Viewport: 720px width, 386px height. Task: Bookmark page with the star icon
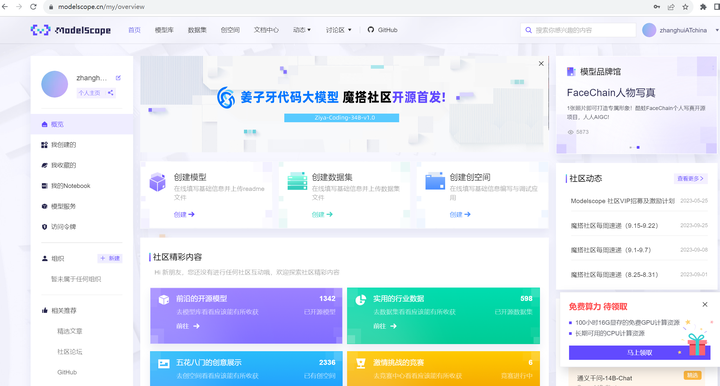[685, 6]
